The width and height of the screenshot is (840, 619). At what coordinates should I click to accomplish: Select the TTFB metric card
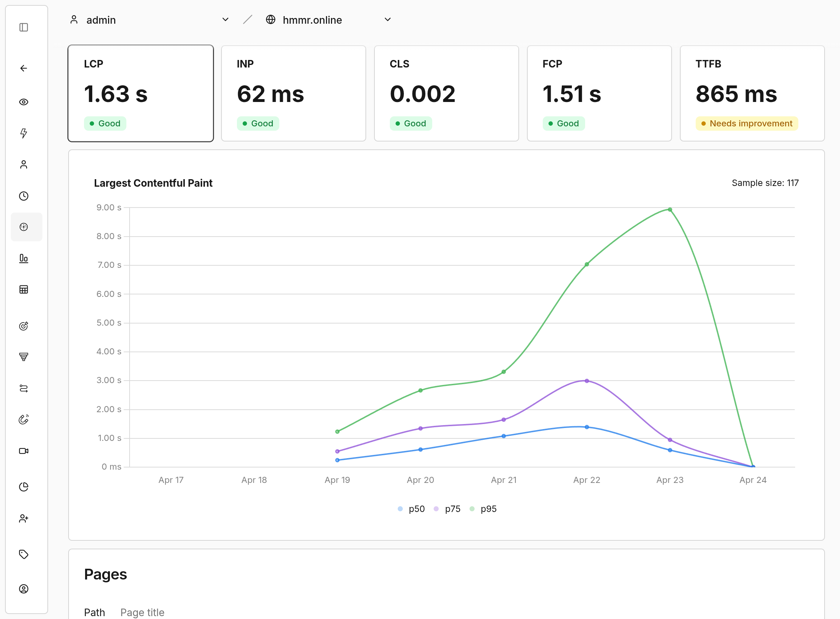pos(752,93)
